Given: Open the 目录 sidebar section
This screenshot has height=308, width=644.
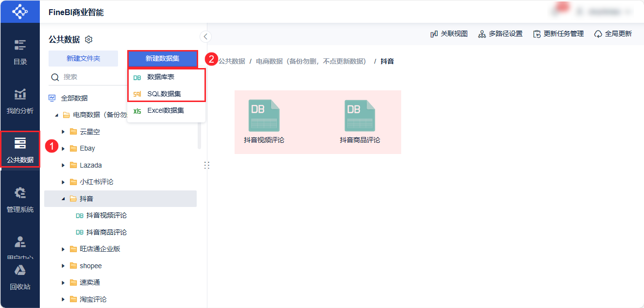Looking at the screenshot, I should pyautogui.click(x=20, y=52).
